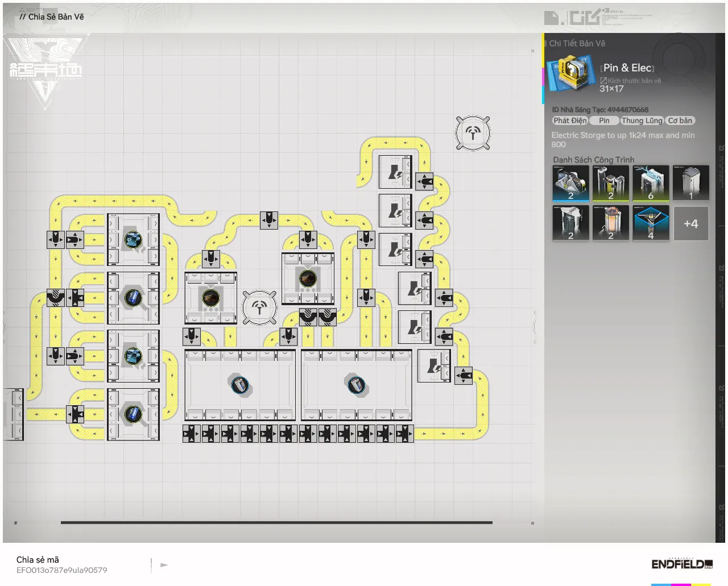Open the blue-framed building thumbnail showing count 4
Image resolution: width=728 pixels, height=586 pixels.
coord(651,223)
